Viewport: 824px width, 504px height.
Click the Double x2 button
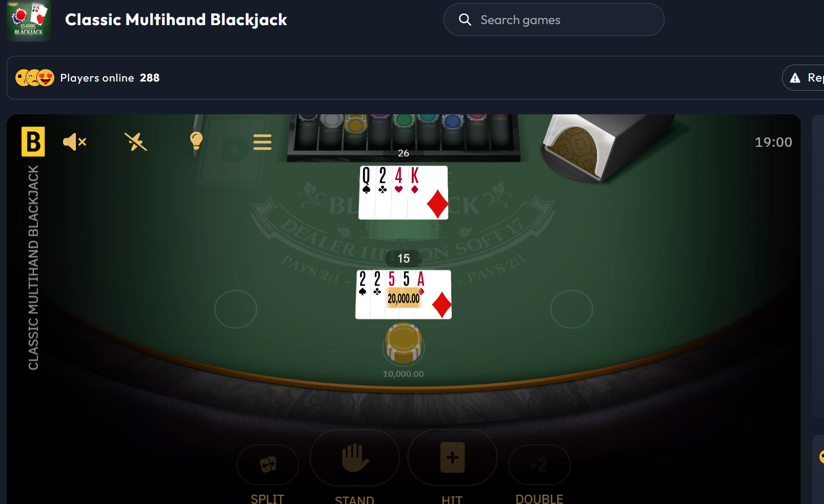(539, 465)
